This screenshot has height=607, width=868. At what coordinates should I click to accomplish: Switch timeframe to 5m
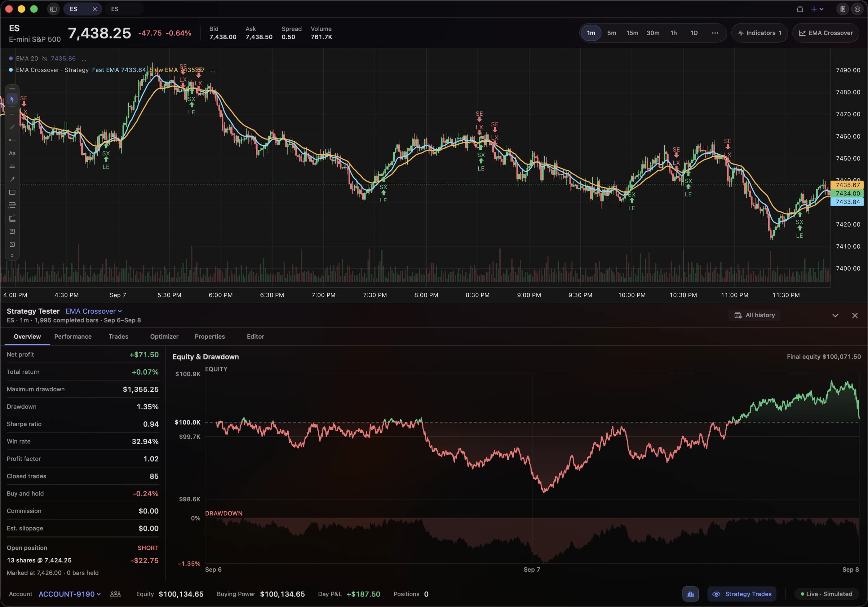(611, 33)
